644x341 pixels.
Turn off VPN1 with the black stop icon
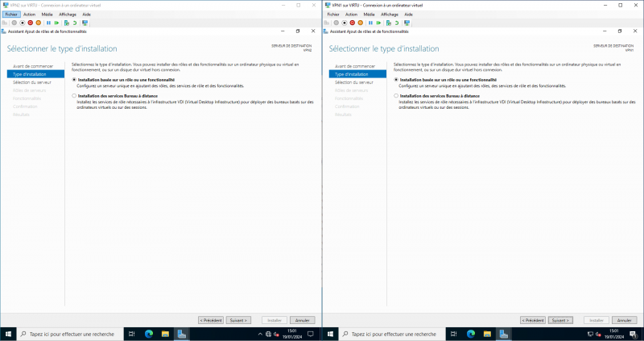coord(345,23)
